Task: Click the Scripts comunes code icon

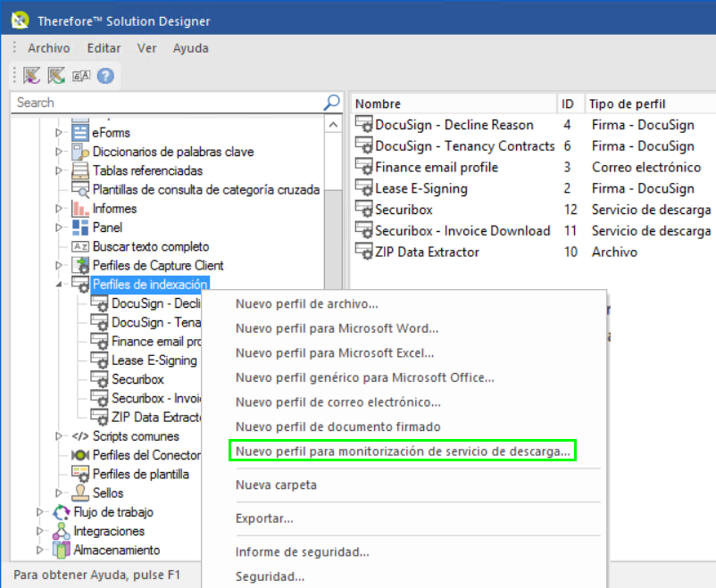Action: coord(80,436)
